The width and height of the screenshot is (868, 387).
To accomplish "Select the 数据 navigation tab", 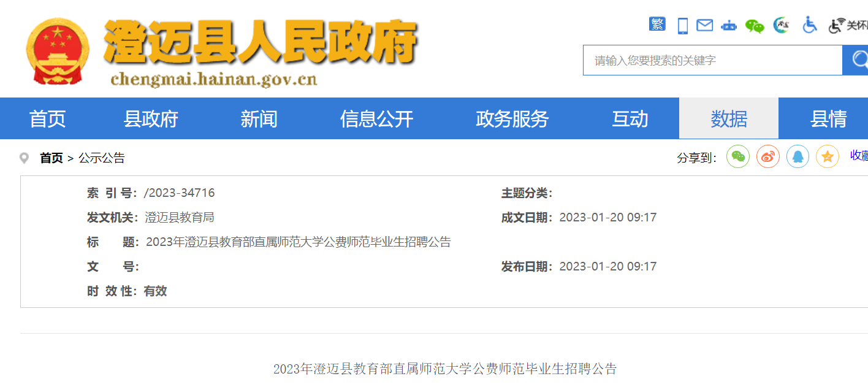I will [x=729, y=118].
